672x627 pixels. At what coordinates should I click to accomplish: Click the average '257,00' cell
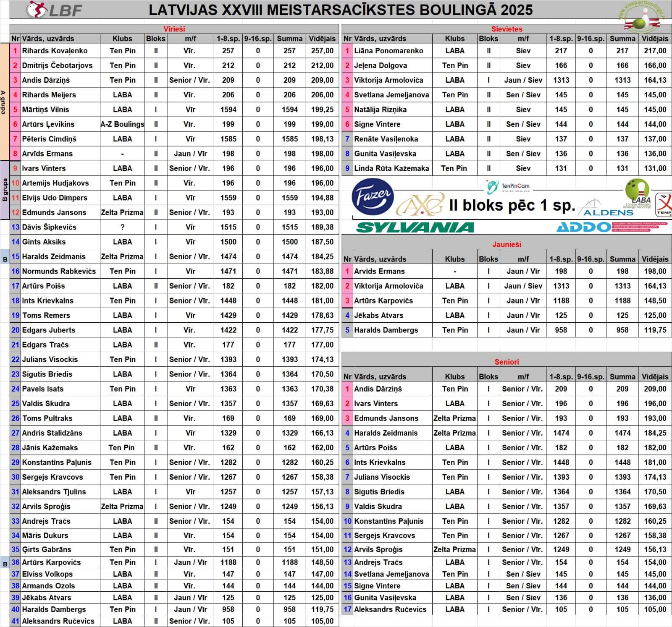(322, 51)
